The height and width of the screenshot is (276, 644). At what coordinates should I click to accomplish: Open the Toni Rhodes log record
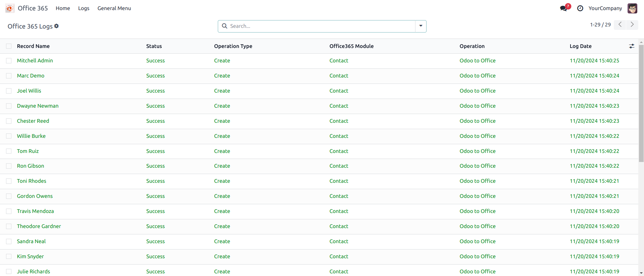tap(32, 181)
